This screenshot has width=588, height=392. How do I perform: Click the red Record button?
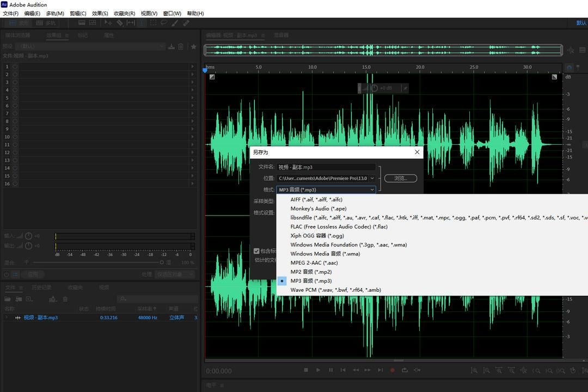point(392,370)
